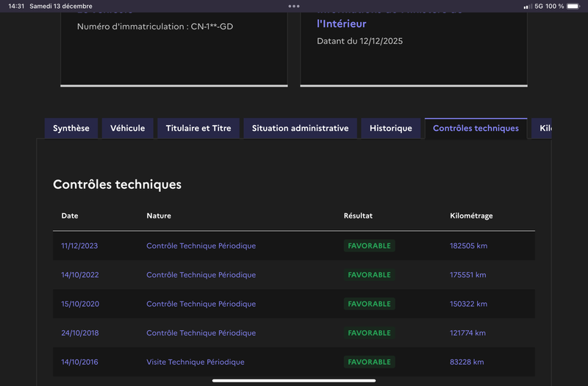Select the Titulaire et Titre tab
Image resolution: width=588 pixels, height=386 pixels.
pos(198,128)
